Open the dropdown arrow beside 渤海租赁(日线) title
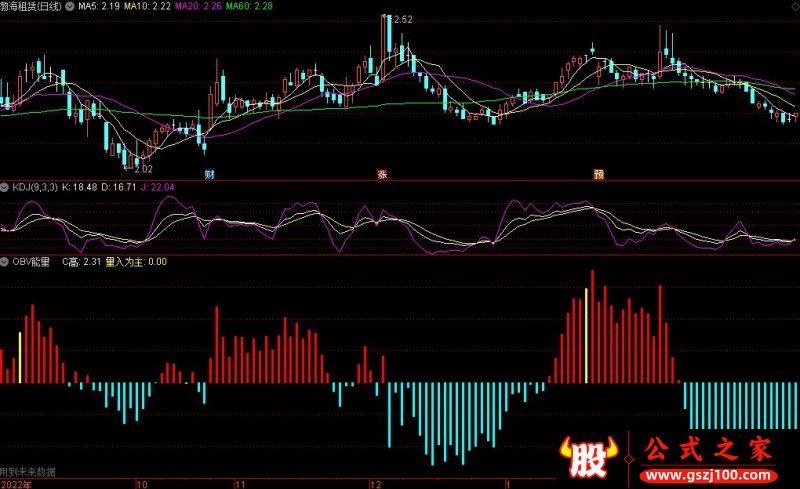This screenshot has width=800, height=489. 70,6
